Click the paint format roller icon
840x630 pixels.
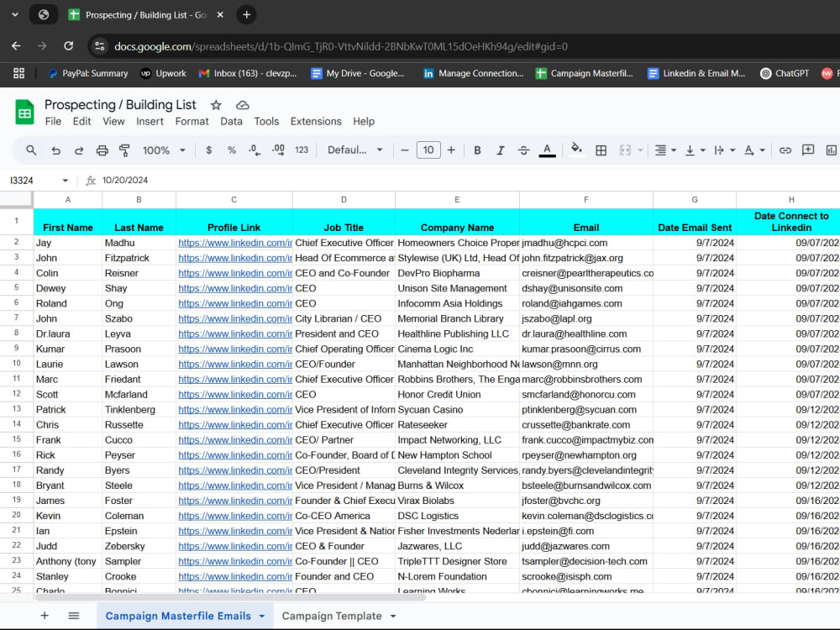pyautogui.click(x=124, y=150)
